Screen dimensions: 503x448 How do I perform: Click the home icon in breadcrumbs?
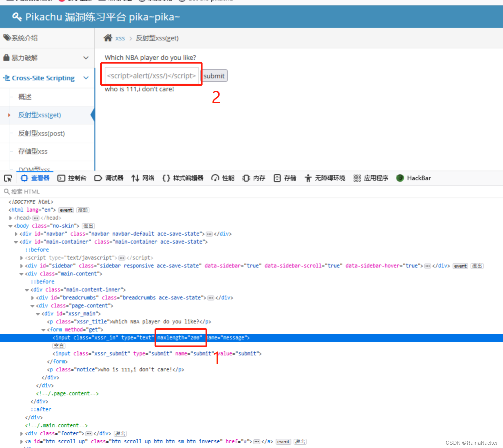coord(108,38)
